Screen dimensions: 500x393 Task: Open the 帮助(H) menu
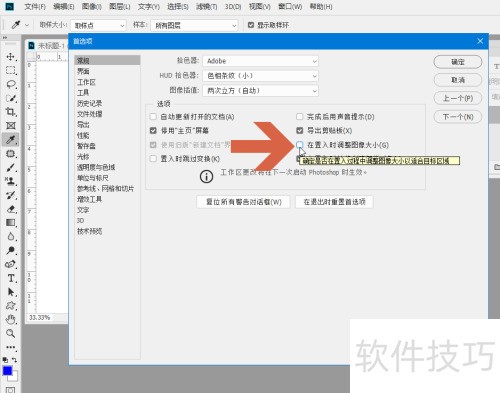(x=321, y=7)
